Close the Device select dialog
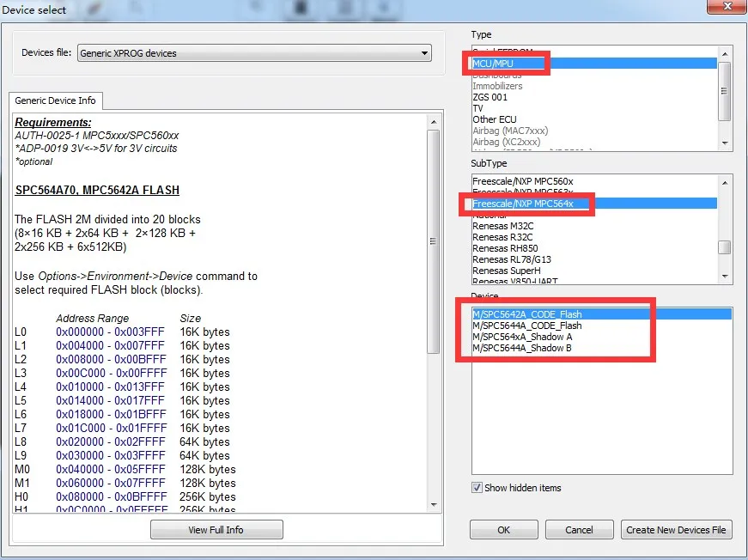Screen dimensions: 748x560 (727, 7)
